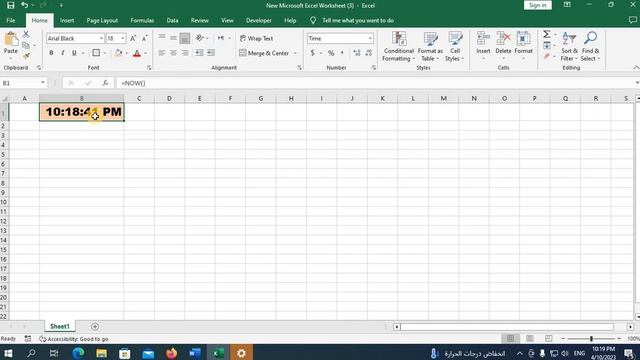Open Conditional Formatting

[x=398, y=47]
